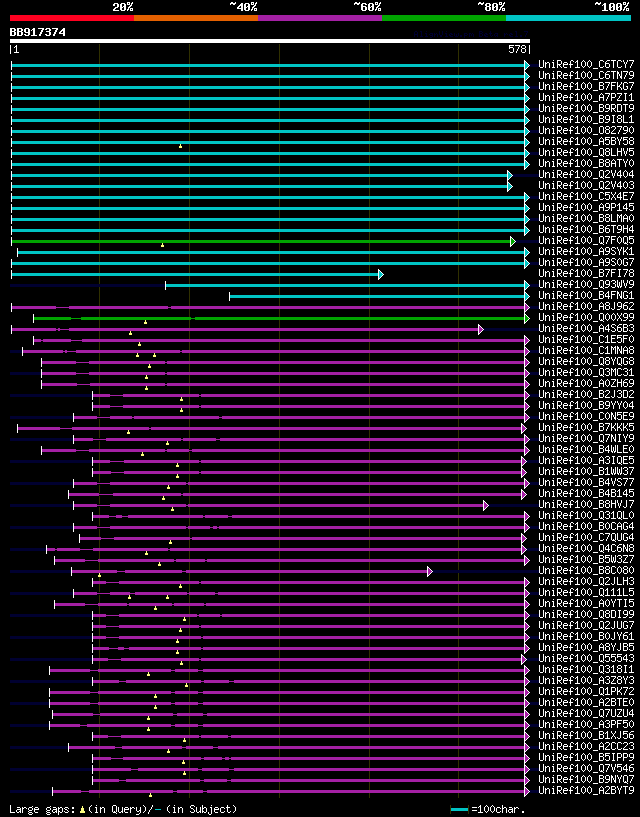
Task: Select hit label UniRef100_B7KKK5
Action: (x=586, y=427)
